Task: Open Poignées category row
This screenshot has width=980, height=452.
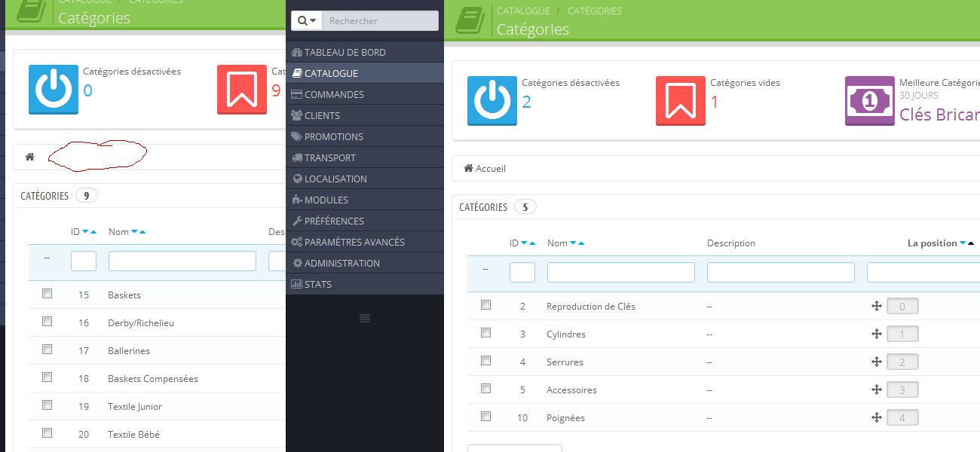Action: tap(565, 418)
